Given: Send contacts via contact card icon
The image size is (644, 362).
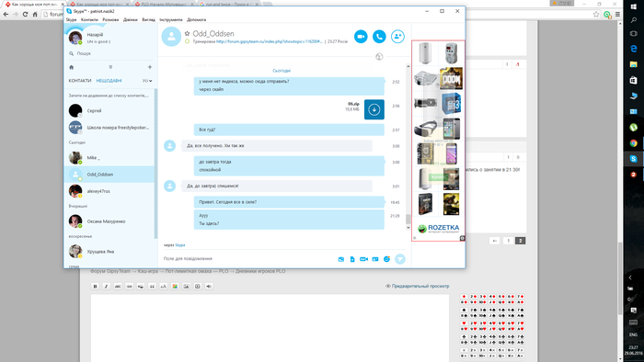Looking at the screenshot, I should (x=375, y=259).
